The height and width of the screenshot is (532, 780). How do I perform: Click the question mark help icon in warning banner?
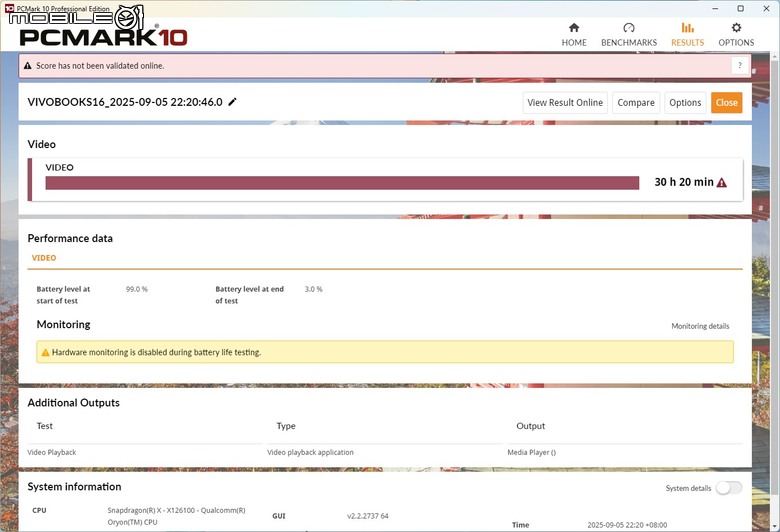pyautogui.click(x=740, y=65)
